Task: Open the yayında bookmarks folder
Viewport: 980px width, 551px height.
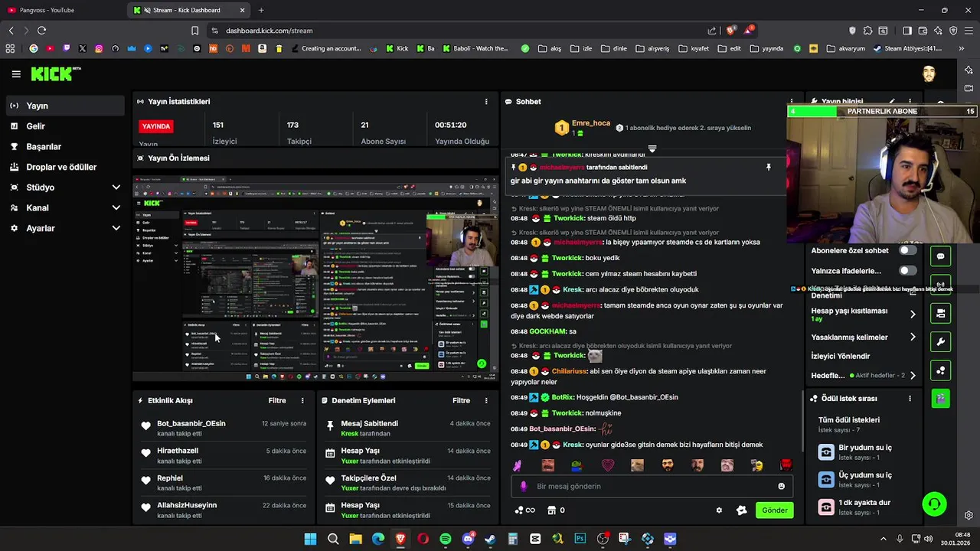Action: tap(766, 48)
